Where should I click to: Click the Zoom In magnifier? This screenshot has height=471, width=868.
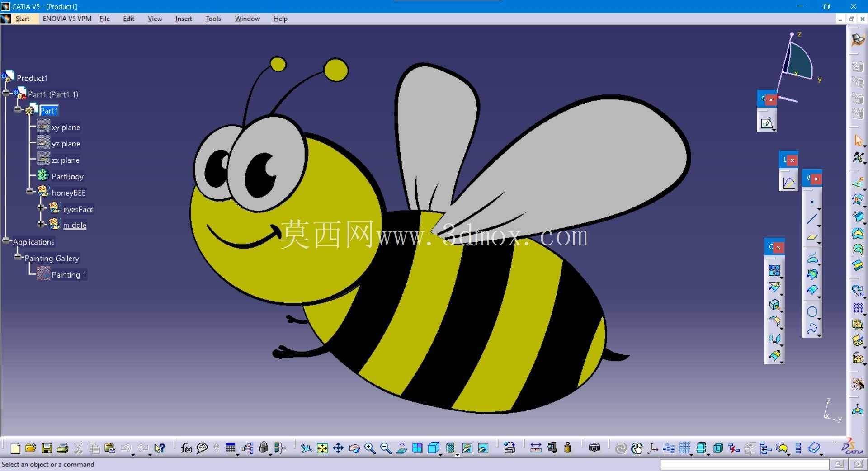pos(370,448)
